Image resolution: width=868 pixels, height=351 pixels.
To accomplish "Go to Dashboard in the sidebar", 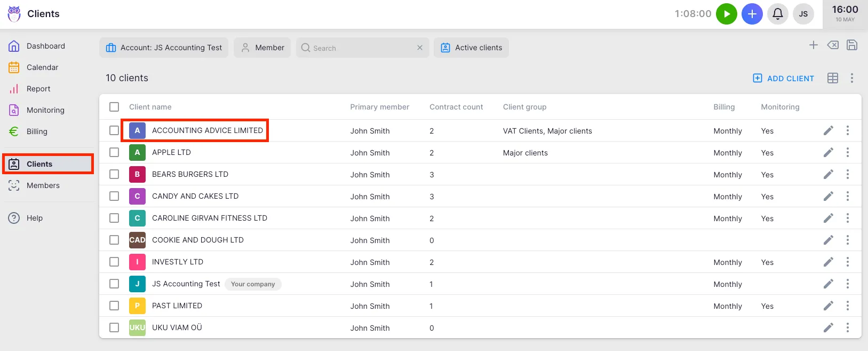I will click(x=45, y=46).
